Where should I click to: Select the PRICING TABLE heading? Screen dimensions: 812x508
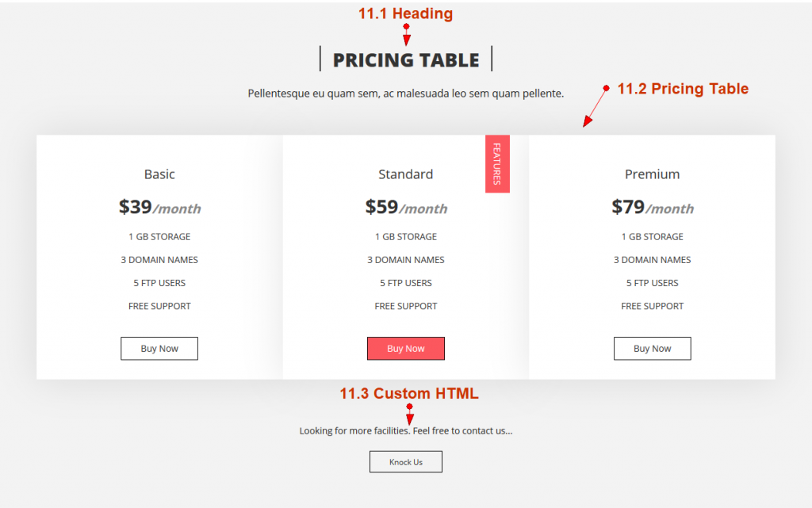[406, 59]
